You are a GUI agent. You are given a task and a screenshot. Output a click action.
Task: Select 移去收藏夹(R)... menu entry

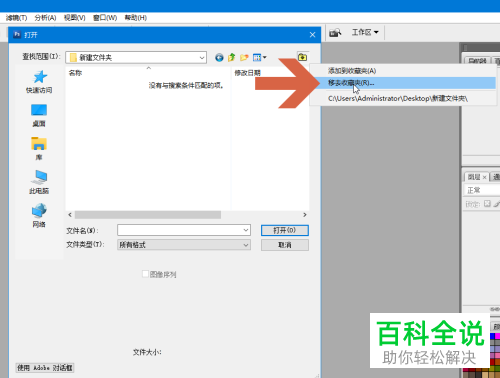pyautogui.click(x=403, y=83)
